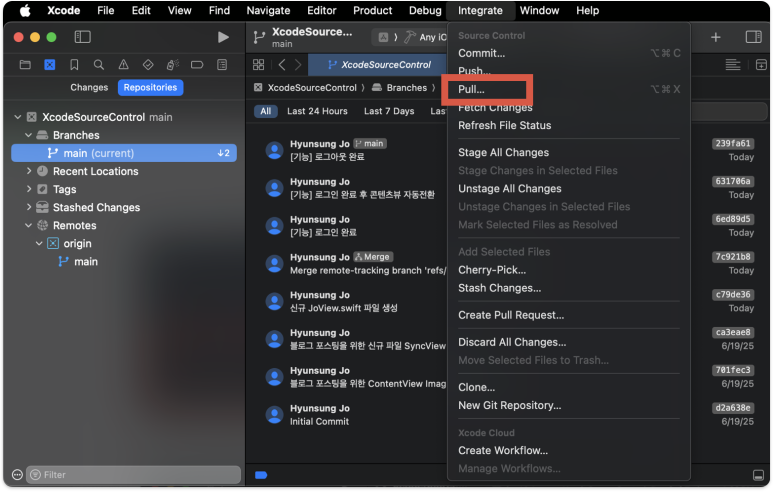Click commit hash d2a638e

click(733, 408)
